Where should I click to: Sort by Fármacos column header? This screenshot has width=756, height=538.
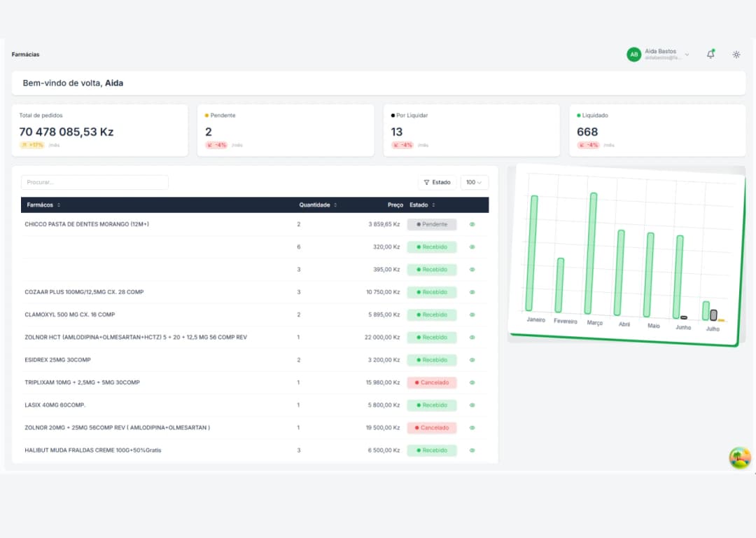point(43,205)
